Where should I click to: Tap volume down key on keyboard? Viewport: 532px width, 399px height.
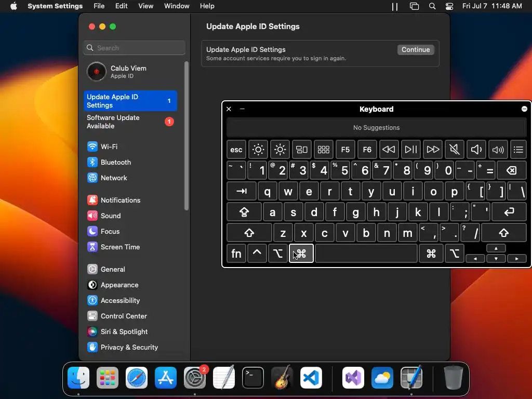click(x=476, y=149)
